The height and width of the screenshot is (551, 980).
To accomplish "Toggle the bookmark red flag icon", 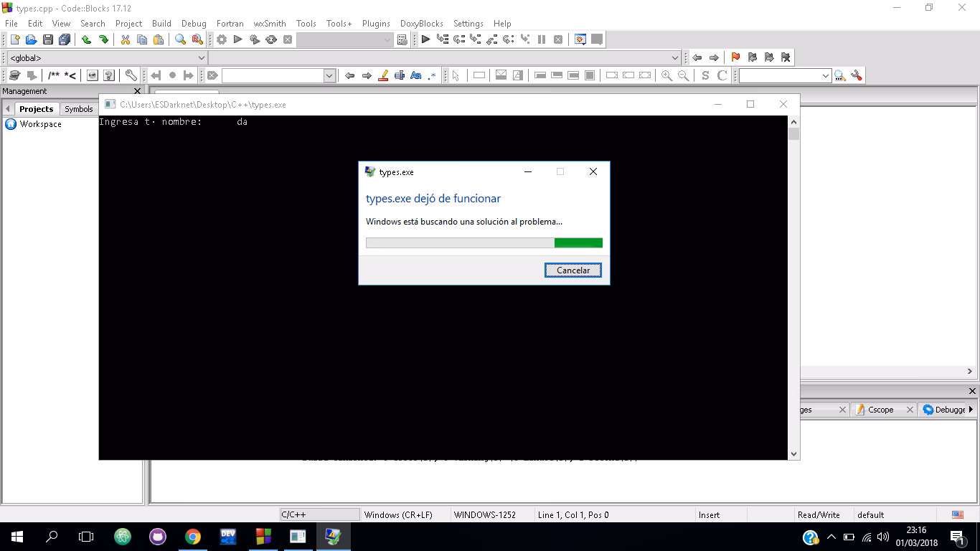I will pos(735,57).
